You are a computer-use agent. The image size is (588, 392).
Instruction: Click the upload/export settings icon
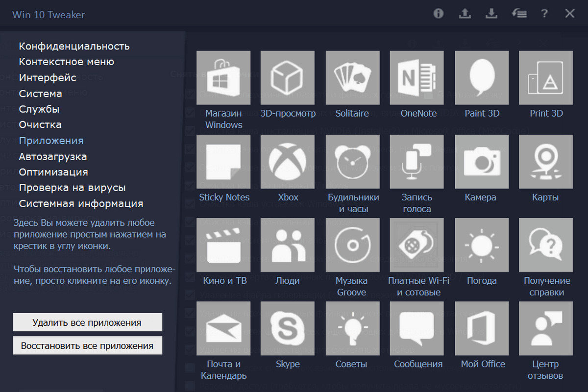coord(465,14)
